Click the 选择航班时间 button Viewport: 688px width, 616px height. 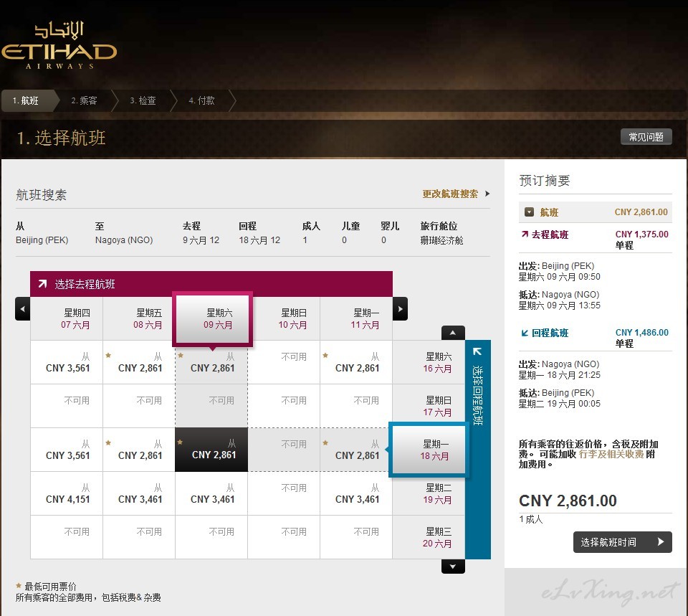[x=622, y=542]
